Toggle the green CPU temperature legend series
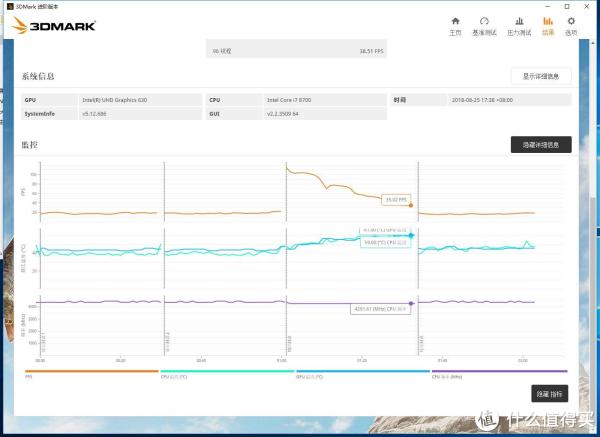Image resolution: width=600 pixels, height=437 pixels. 227,373
